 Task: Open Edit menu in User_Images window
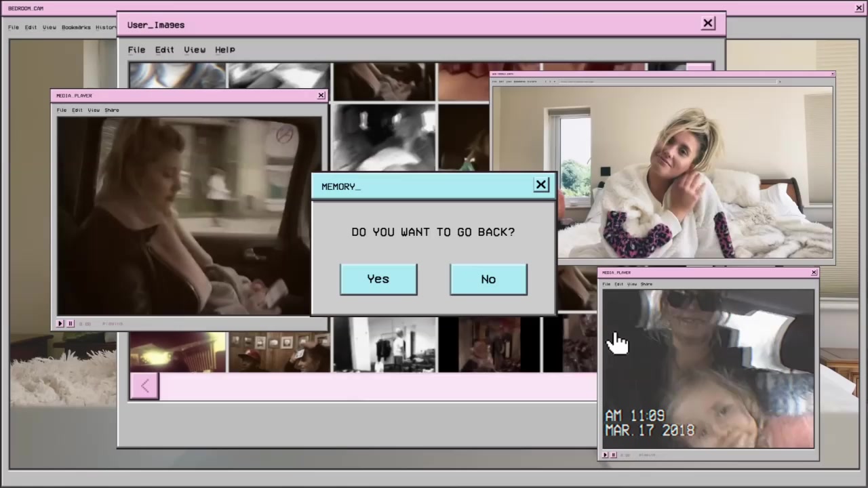click(x=165, y=49)
